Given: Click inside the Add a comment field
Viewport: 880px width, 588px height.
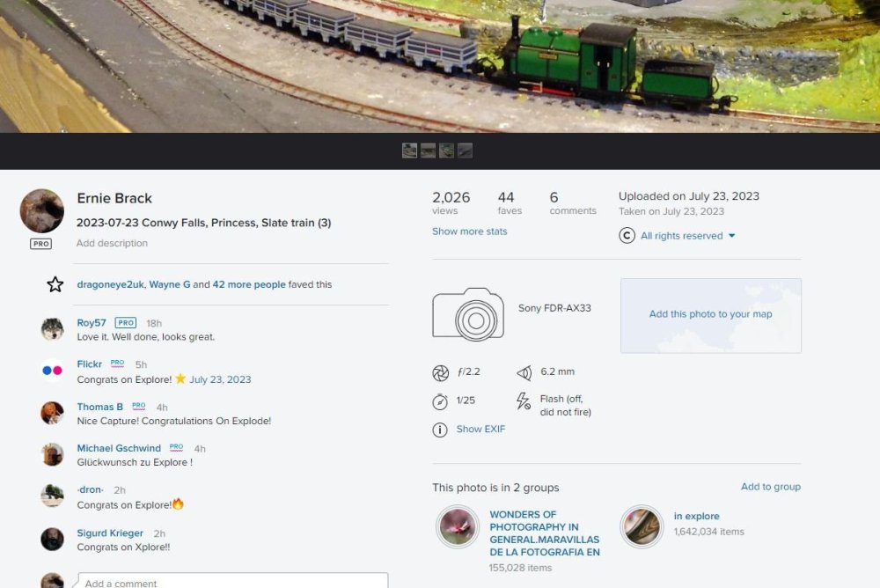Looking at the screenshot, I should pyautogui.click(x=232, y=581).
